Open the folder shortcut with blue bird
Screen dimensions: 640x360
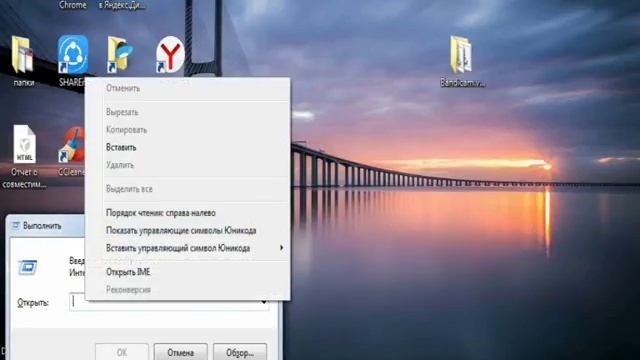pos(120,54)
